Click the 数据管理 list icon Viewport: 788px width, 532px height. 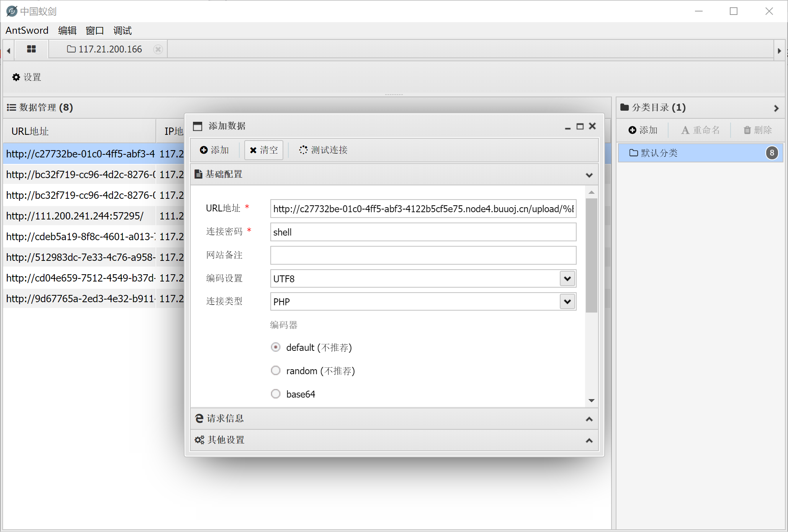[11, 108]
